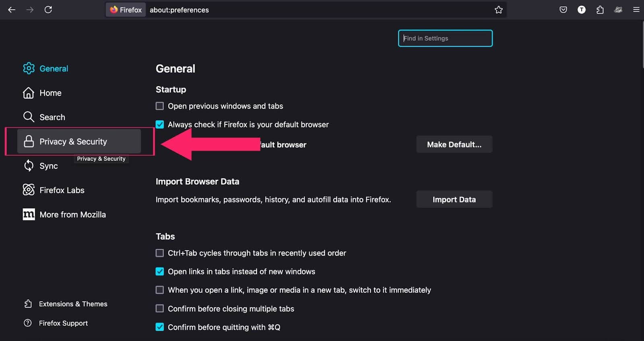Bookmark this page with the star icon
The image size is (644, 341).
click(x=498, y=10)
